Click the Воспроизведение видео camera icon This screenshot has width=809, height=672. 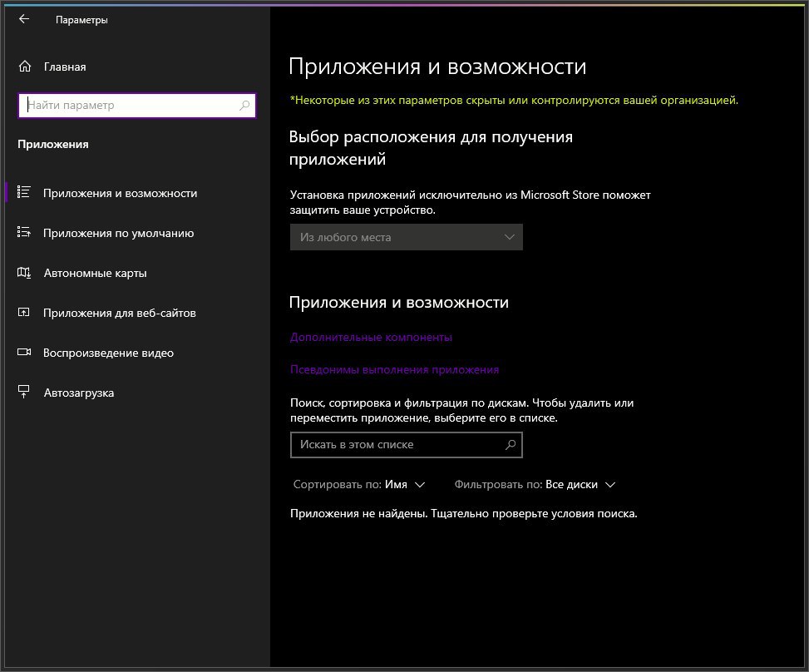(24, 352)
